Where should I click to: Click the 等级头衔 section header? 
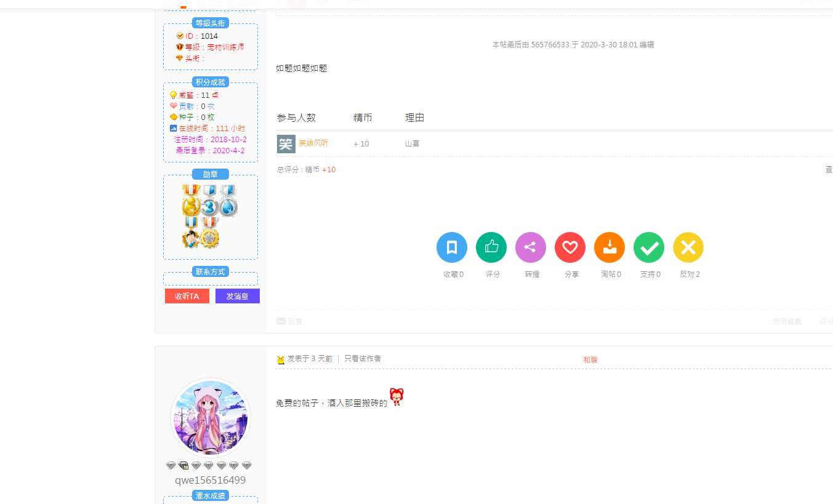[211, 23]
